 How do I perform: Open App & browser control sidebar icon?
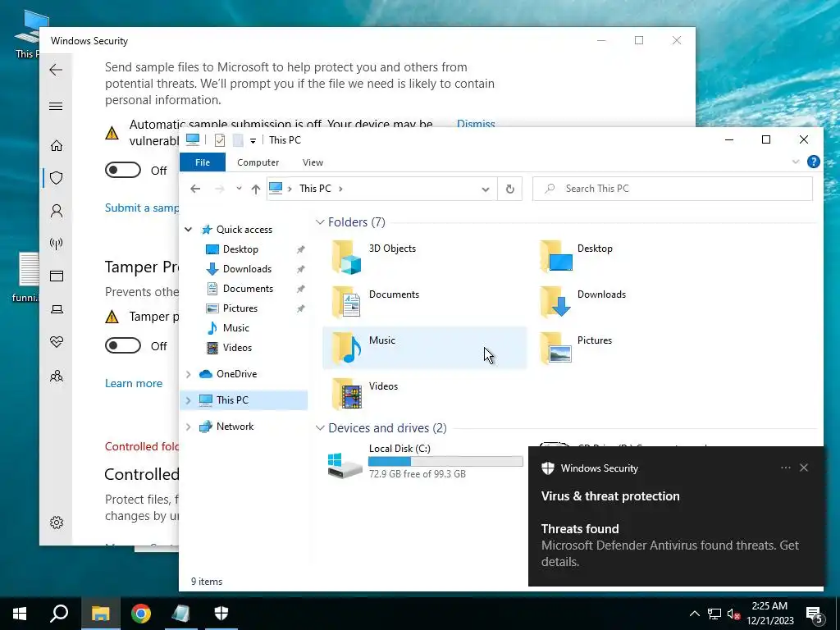57,276
